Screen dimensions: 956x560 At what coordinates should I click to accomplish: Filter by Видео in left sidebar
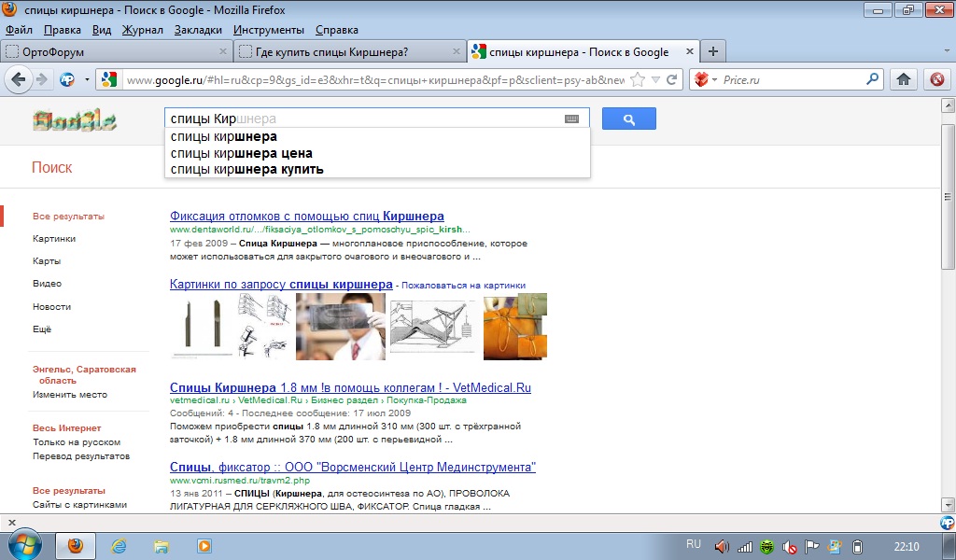47,284
